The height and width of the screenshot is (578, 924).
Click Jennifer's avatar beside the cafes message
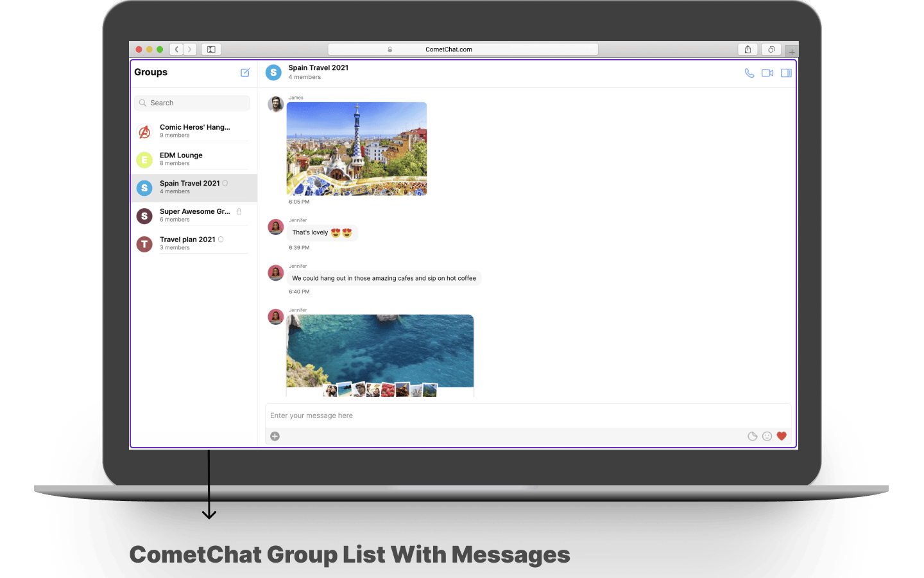click(x=276, y=273)
